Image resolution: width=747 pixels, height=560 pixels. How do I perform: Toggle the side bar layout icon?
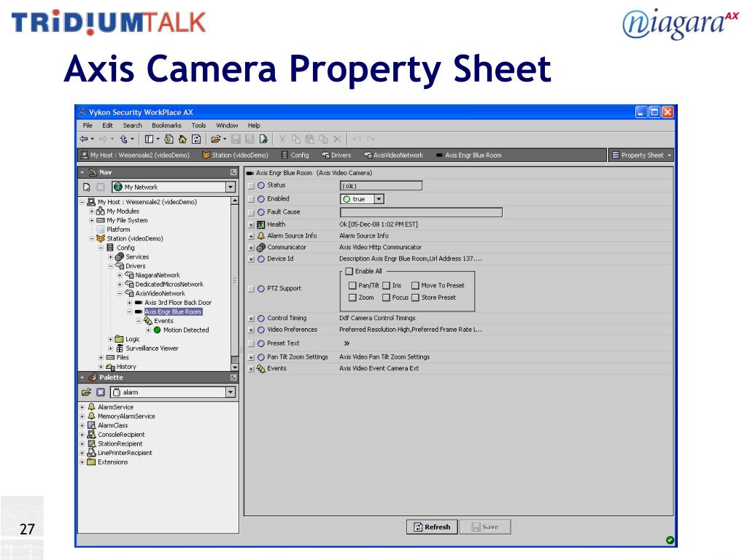pyautogui.click(x=149, y=139)
